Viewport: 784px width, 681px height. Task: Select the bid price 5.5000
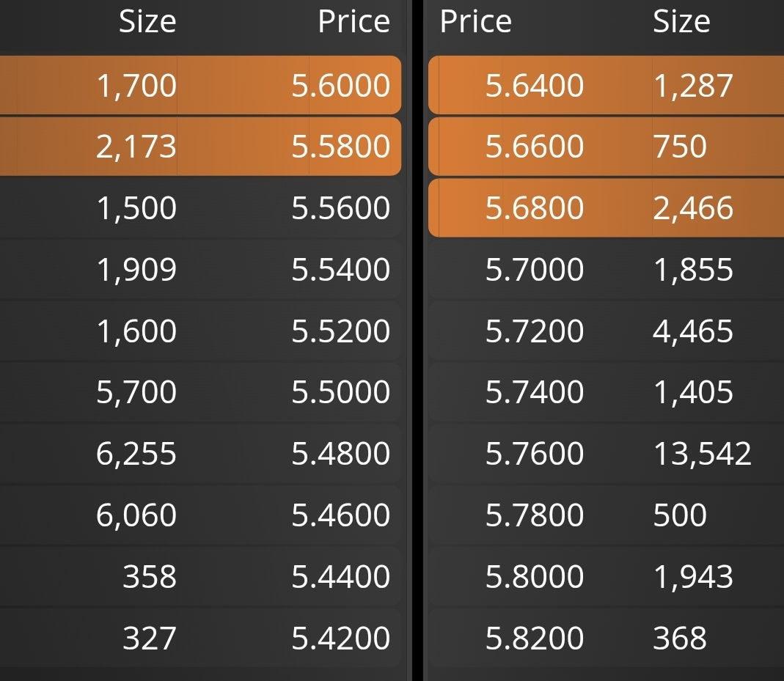coord(340,391)
